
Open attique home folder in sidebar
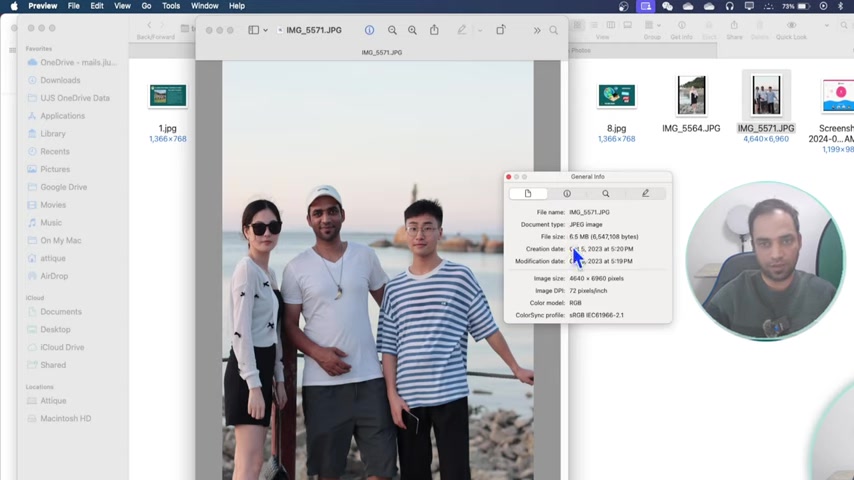click(x=46, y=258)
